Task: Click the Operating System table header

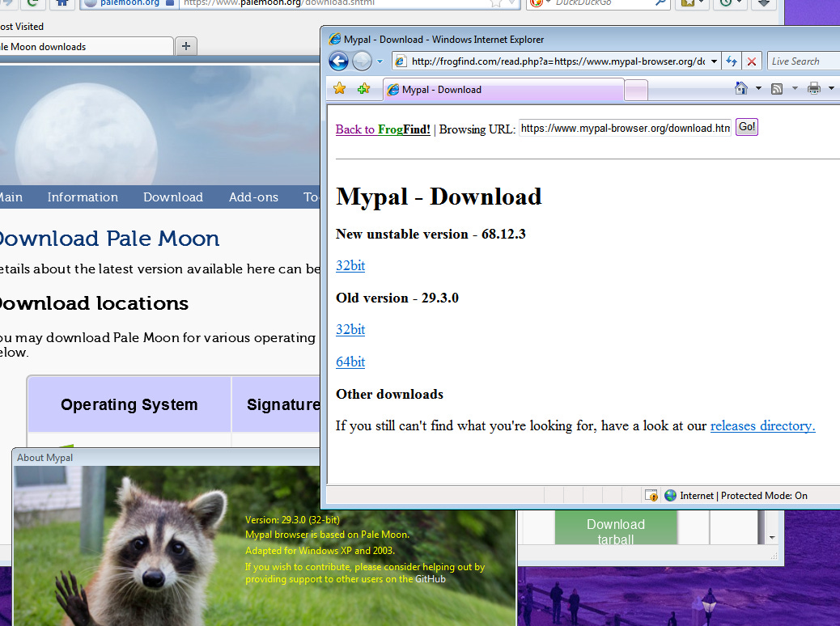Action: coord(129,404)
